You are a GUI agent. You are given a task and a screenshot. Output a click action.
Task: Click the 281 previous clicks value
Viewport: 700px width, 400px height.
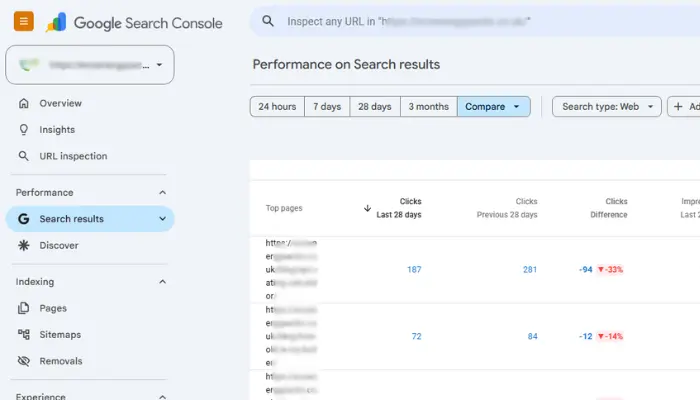pyautogui.click(x=530, y=270)
